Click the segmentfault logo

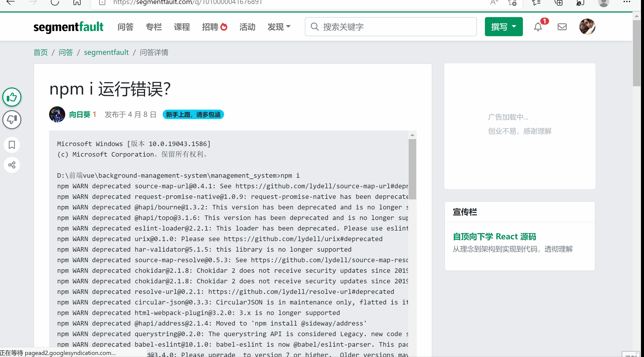[x=68, y=27]
